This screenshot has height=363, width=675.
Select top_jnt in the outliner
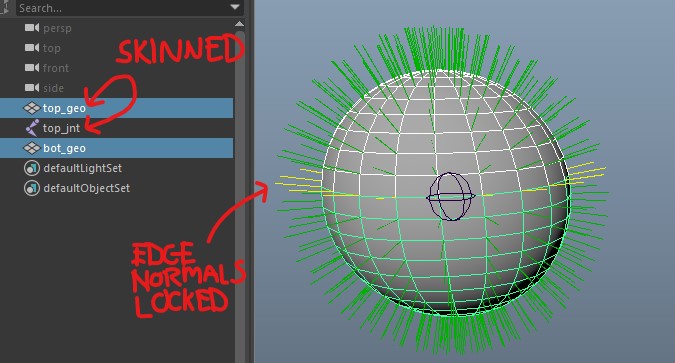pyautogui.click(x=62, y=128)
